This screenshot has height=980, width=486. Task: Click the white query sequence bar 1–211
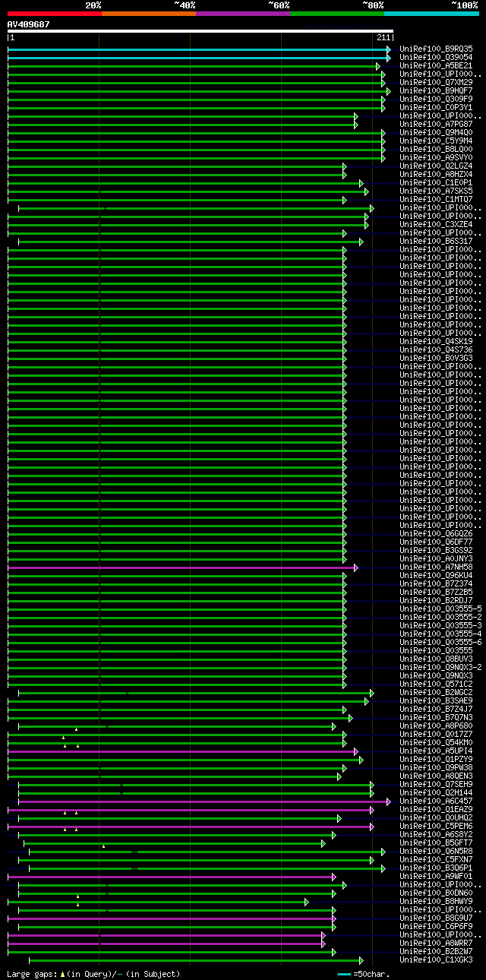click(200, 32)
